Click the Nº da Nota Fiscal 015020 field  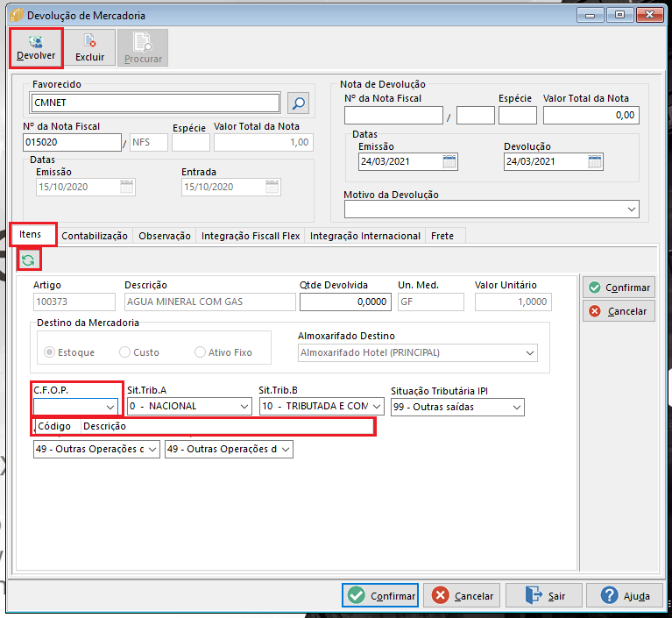[72, 142]
